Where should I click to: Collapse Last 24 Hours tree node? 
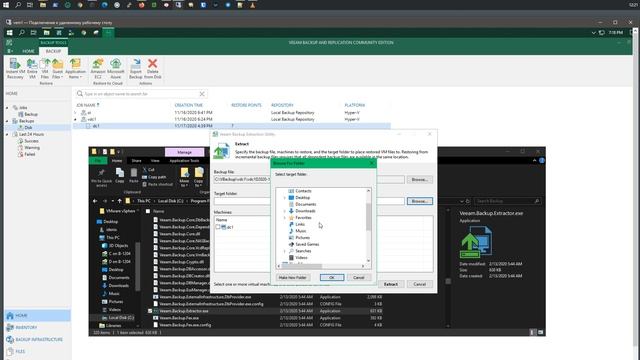coord(7,134)
